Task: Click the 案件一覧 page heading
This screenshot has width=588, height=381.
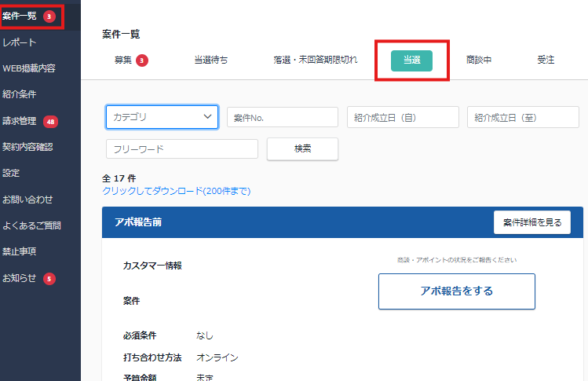Action: 121,34
